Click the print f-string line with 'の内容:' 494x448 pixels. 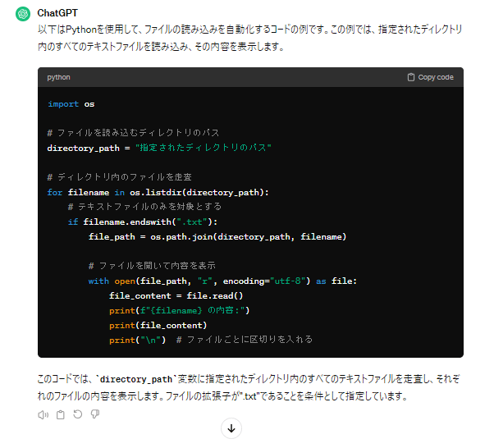[x=179, y=311]
